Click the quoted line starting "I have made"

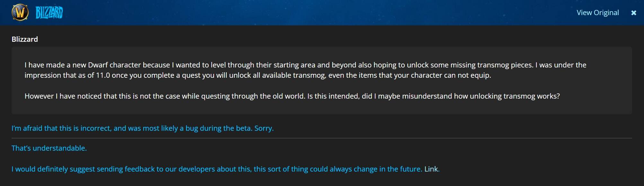(x=305, y=65)
